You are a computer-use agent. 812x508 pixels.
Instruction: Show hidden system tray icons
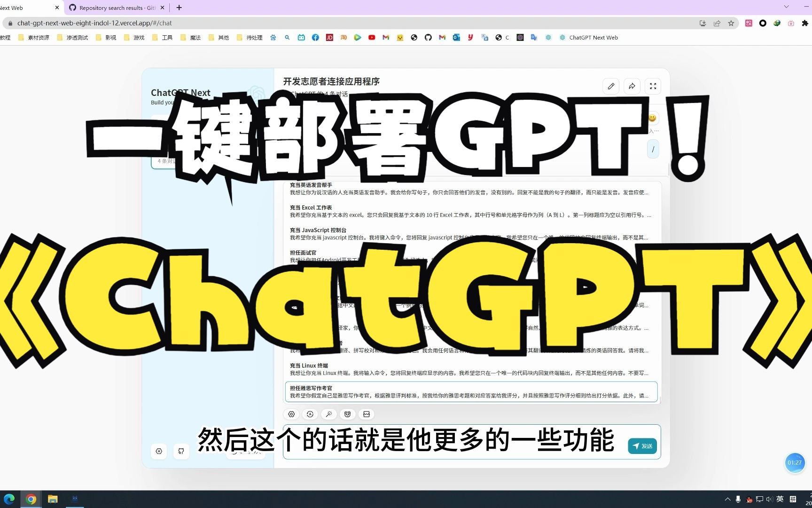pyautogui.click(x=727, y=499)
